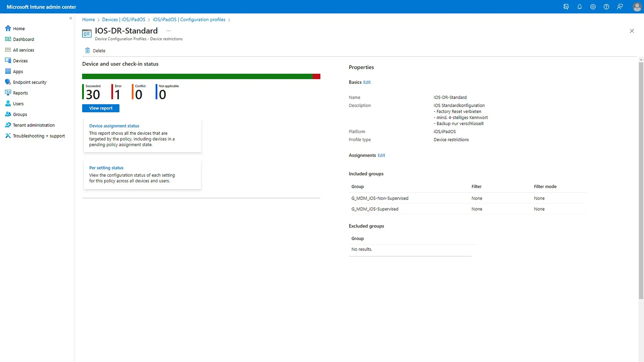This screenshot has height=362, width=644.
Task: Open Device assignment status report
Action: pos(114,126)
